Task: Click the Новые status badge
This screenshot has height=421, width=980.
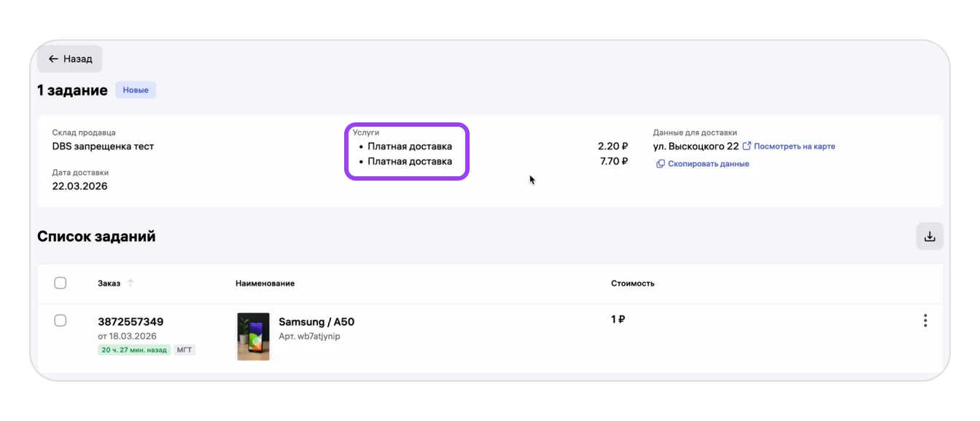Action: [136, 90]
